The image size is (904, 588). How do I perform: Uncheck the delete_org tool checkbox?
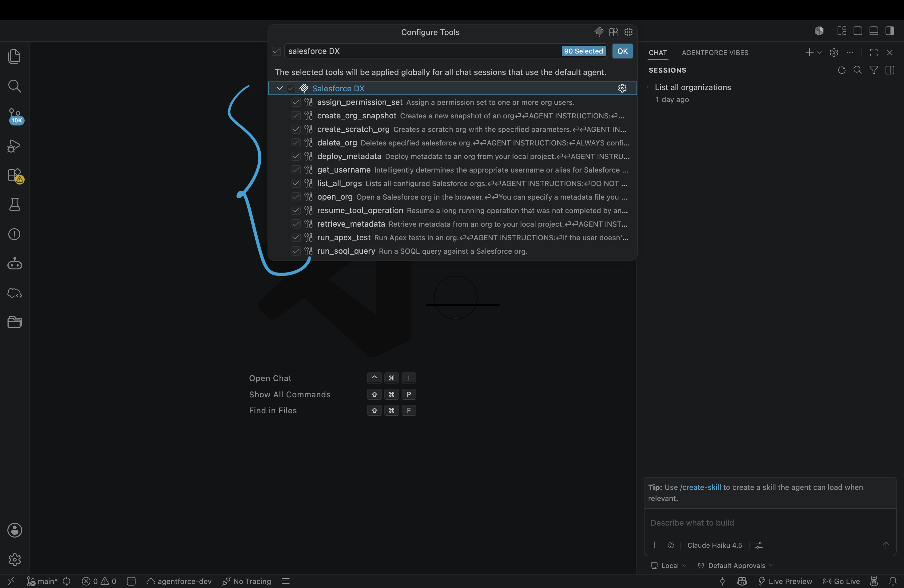296,142
